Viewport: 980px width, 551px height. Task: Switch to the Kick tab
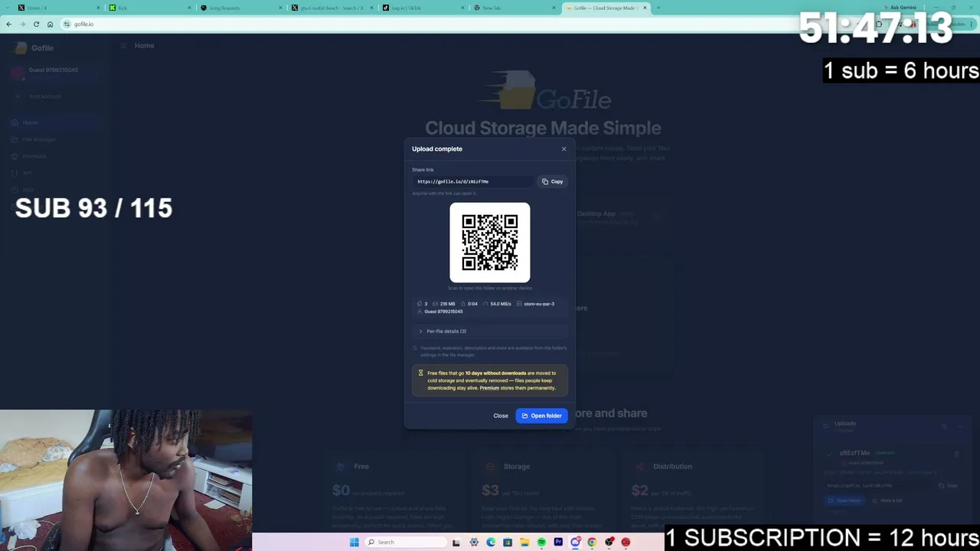click(149, 8)
